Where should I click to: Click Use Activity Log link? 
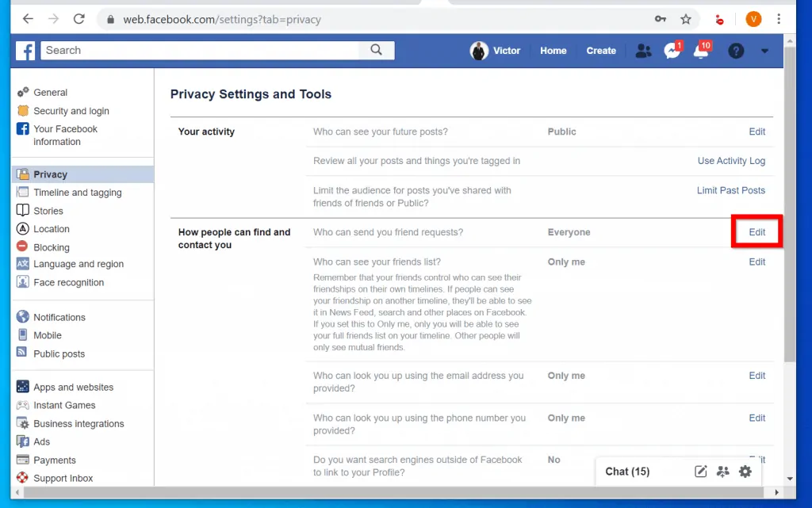click(x=731, y=161)
